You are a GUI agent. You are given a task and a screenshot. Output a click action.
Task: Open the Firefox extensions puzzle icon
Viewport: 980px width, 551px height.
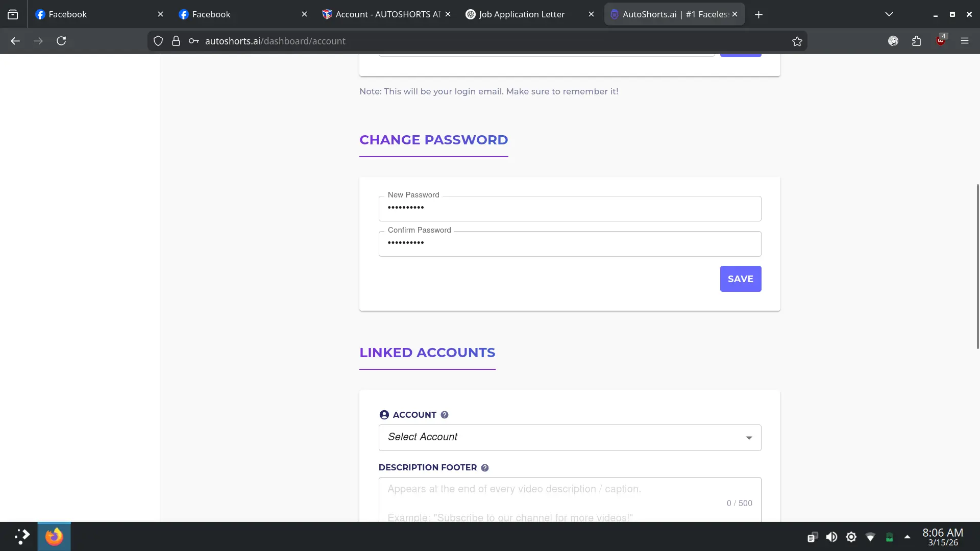point(917,41)
